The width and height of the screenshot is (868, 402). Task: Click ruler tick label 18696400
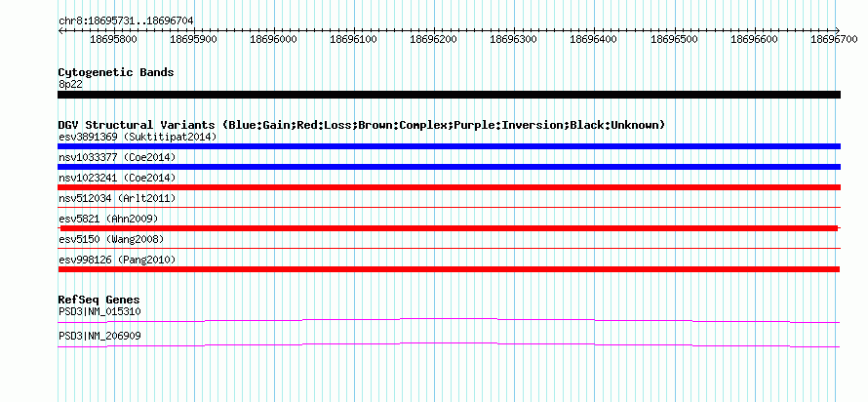click(594, 39)
